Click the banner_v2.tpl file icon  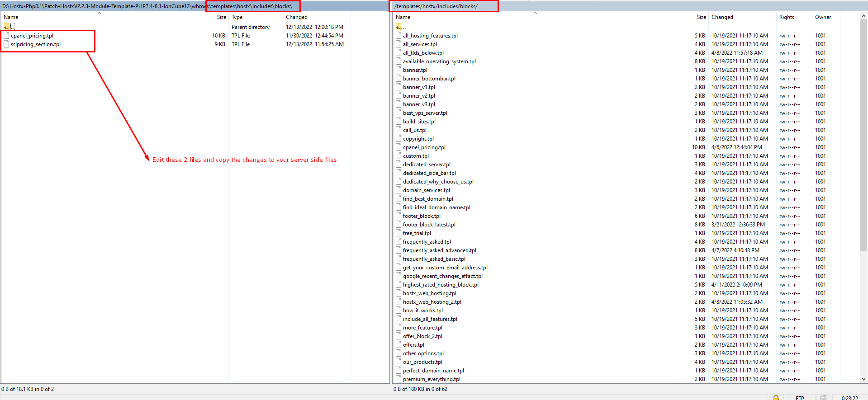click(398, 96)
